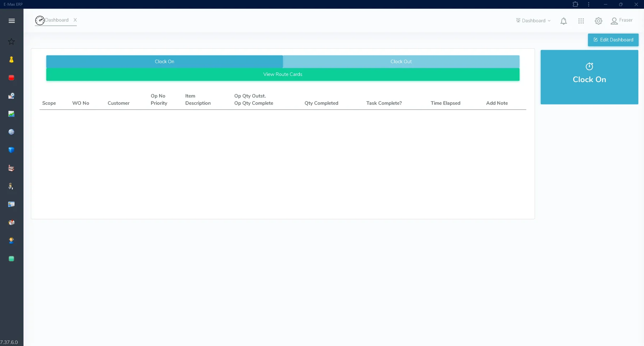Select the globe sidebar icon
Screen dimensions: 644x346
click(x=11, y=132)
